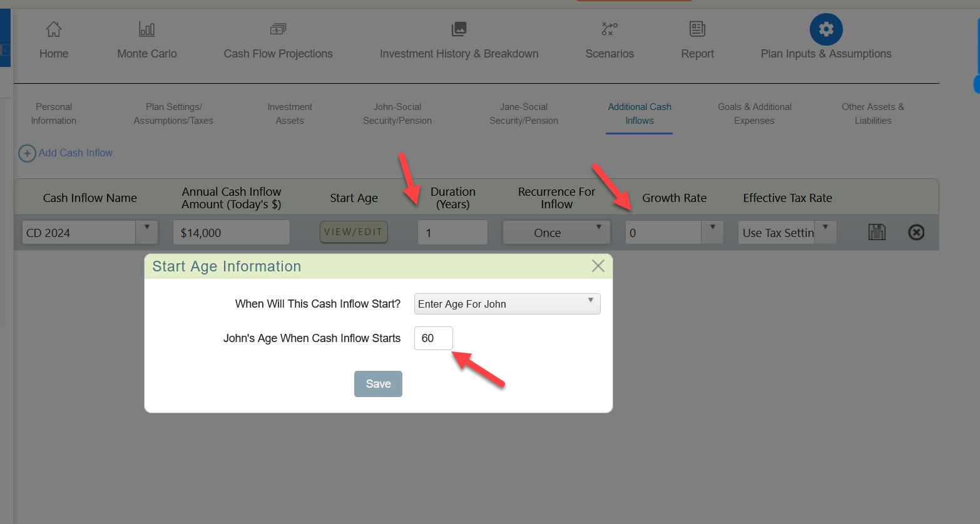Expand the Cash Inflow Name dropdown arrow

point(147,232)
